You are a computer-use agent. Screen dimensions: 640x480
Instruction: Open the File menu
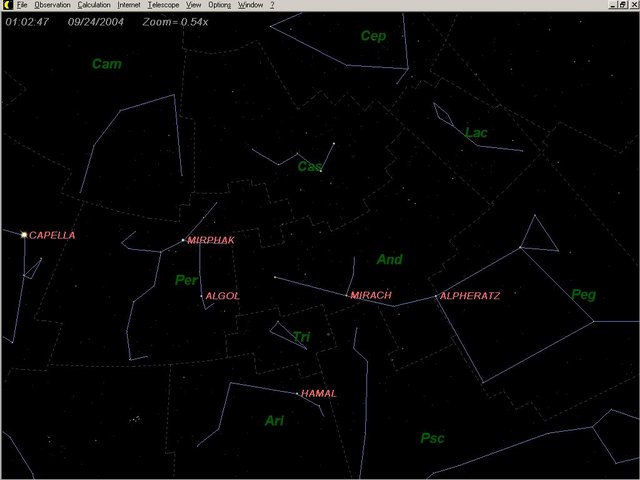tap(22, 5)
